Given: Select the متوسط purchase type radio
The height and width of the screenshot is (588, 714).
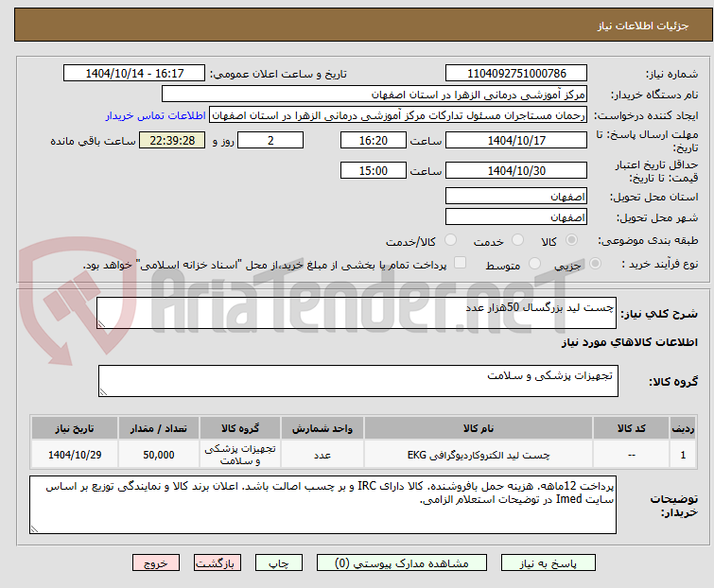Looking at the screenshot, I should tap(534, 264).
